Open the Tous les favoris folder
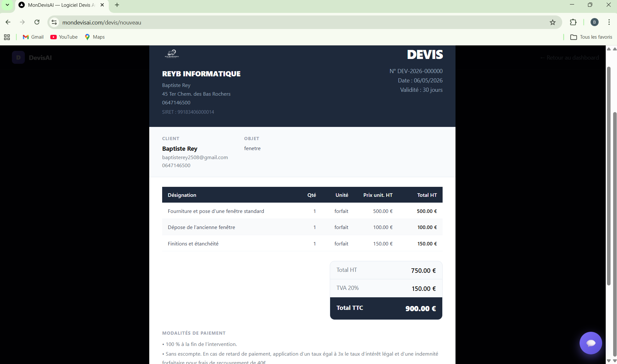This screenshot has width=617, height=364. coord(591,37)
